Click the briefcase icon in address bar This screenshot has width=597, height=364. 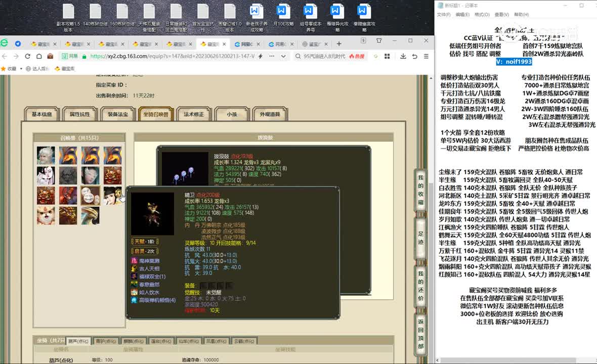point(50,56)
